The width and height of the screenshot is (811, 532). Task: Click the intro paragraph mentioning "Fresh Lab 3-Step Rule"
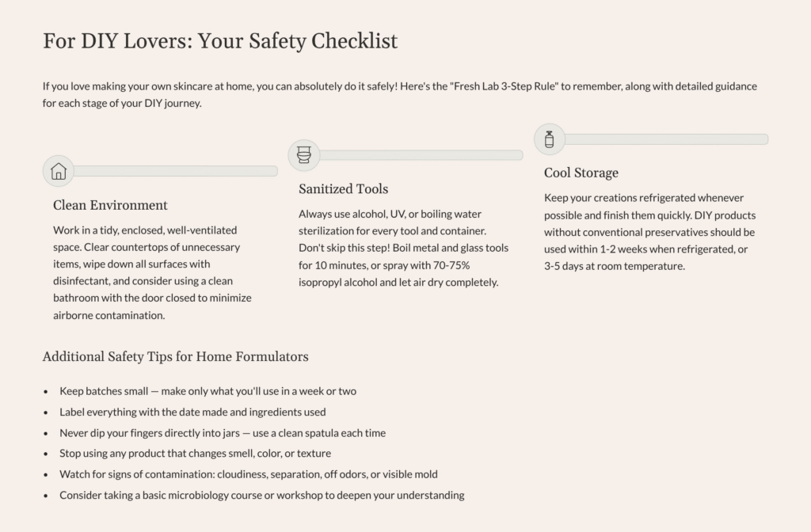pos(399,94)
